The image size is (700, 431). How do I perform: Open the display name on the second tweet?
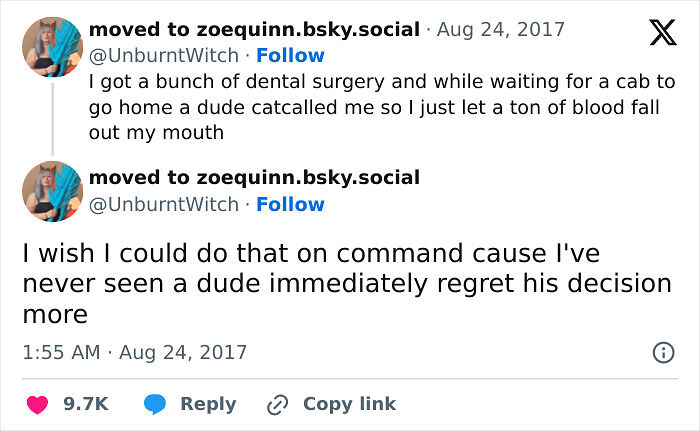[254, 178]
